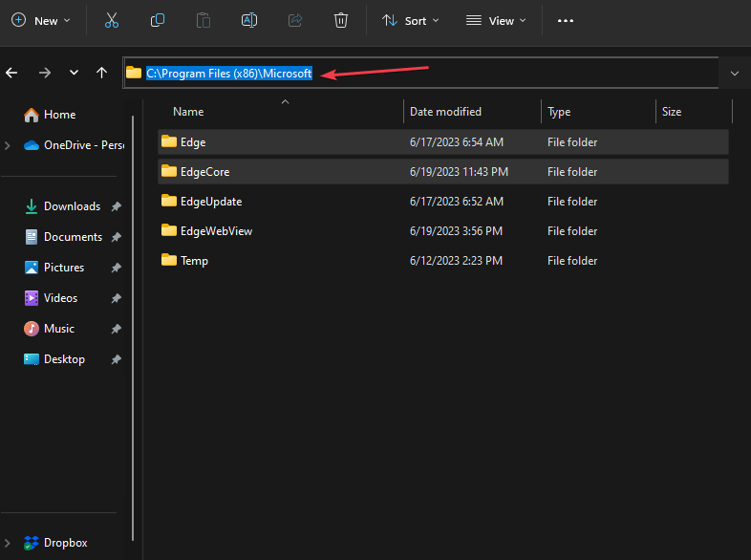
Task: Open Music in quick access
Action: (x=50, y=329)
